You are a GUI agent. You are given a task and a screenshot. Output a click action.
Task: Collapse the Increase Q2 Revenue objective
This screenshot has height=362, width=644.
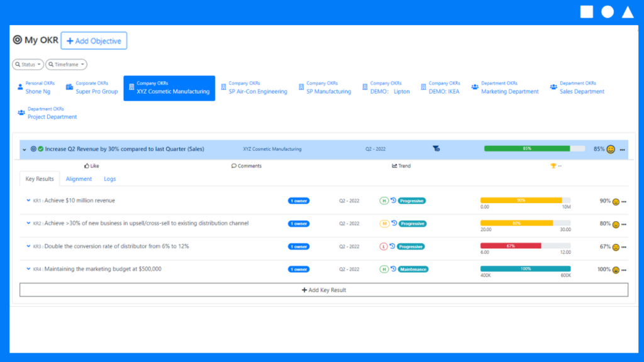click(x=25, y=150)
